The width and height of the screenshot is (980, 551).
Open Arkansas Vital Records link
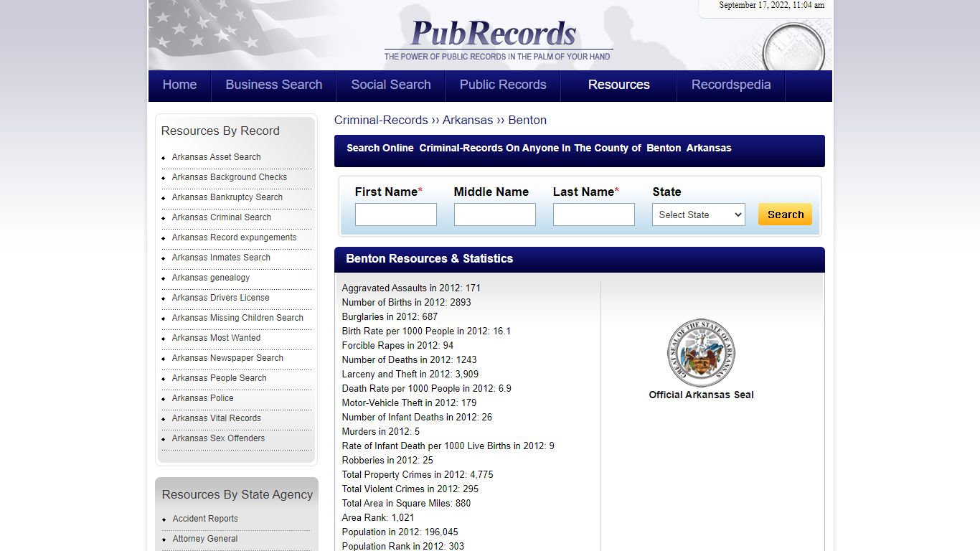(216, 418)
